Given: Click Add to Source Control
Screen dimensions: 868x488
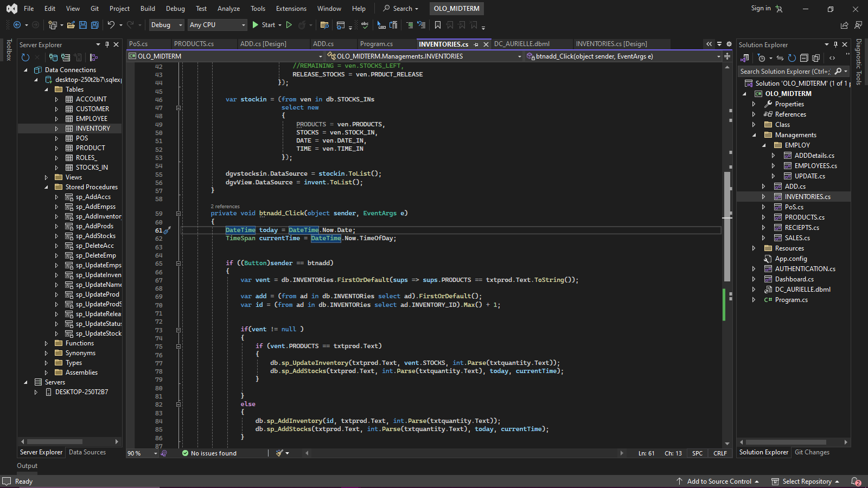Looking at the screenshot, I should tap(718, 481).
